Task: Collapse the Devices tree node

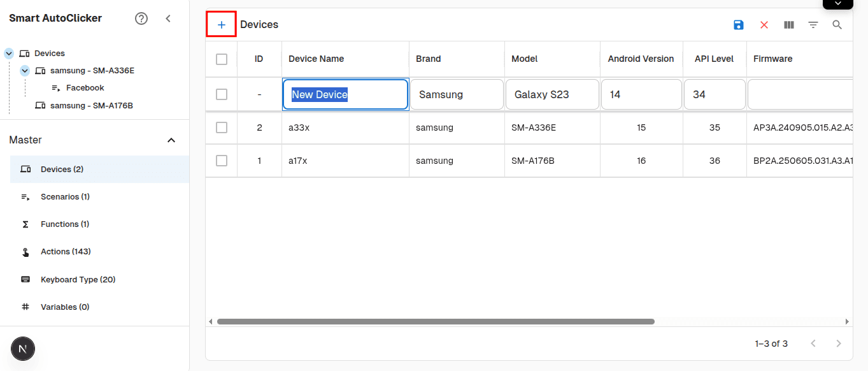Action: (x=8, y=53)
